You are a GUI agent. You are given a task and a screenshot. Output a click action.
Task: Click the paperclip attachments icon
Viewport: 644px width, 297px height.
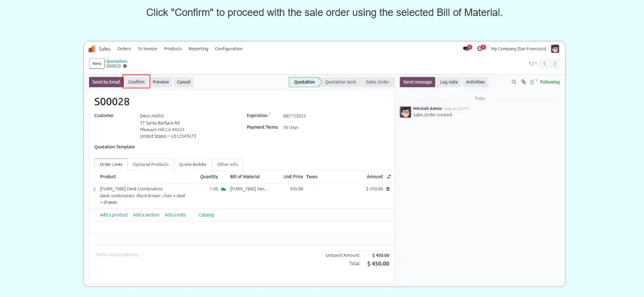point(523,82)
